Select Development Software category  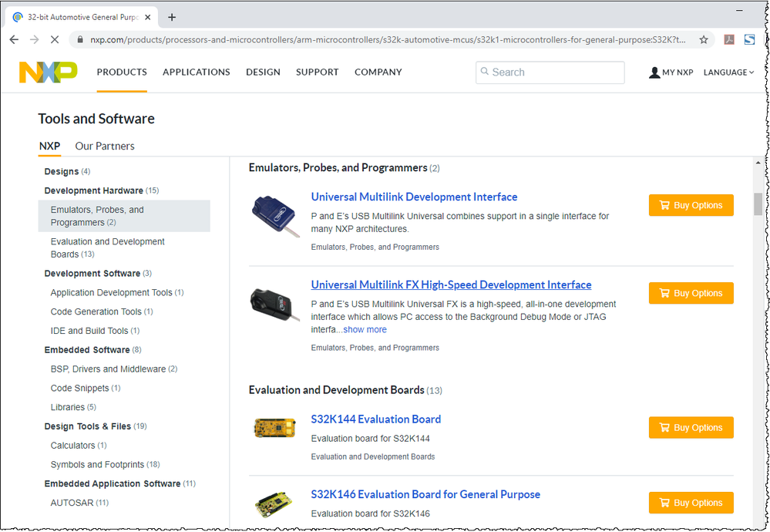tap(98, 274)
